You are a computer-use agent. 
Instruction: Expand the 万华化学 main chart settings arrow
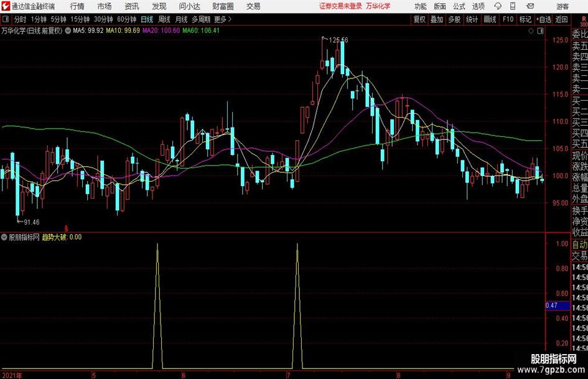[x=68, y=30]
